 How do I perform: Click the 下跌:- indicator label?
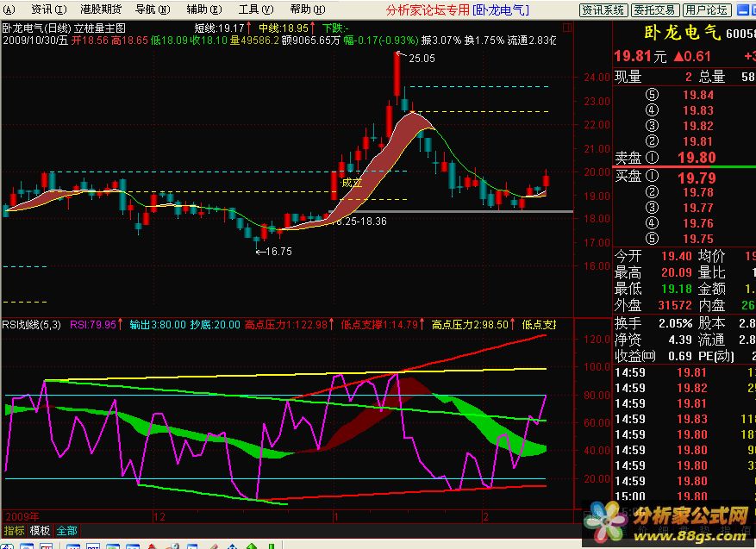point(335,28)
